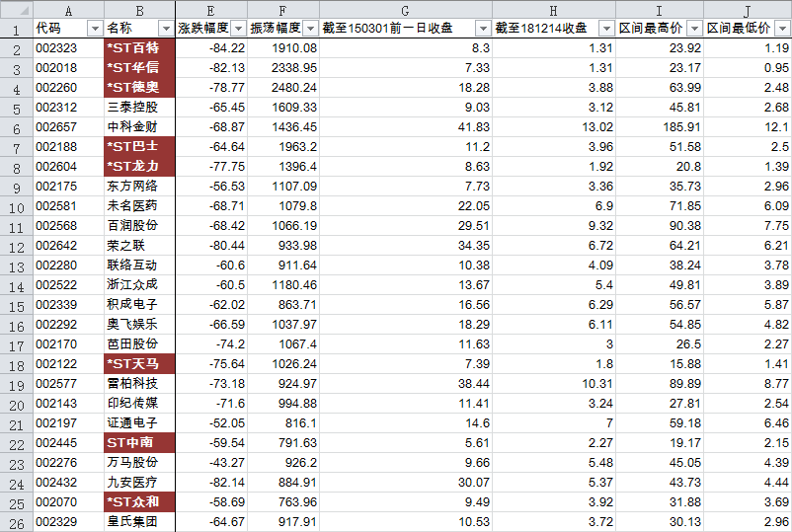Viewport: 792px width, 532px height.
Task: Click the select-all corner triangle
Action: coord(17,10)
